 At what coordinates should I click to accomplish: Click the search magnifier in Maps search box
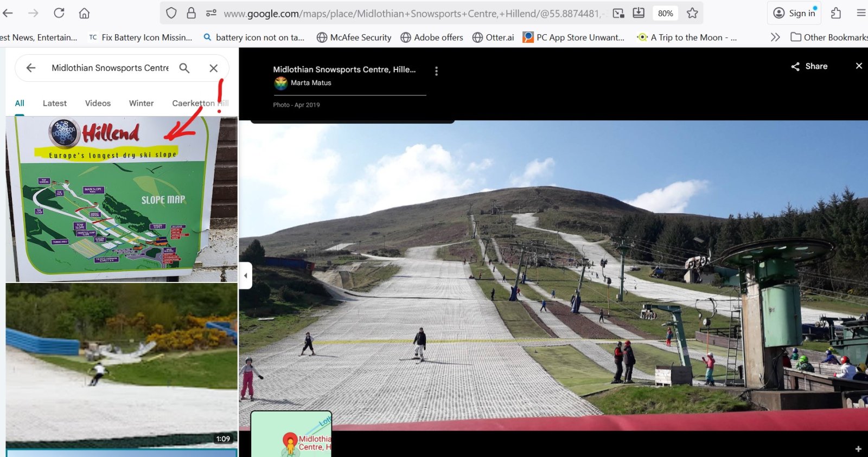(184, 68)
